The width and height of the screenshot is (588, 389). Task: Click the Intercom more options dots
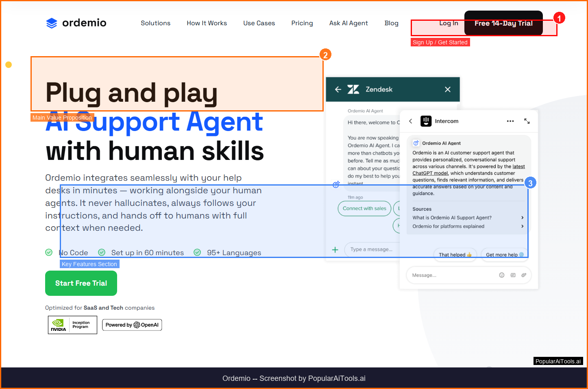pyautogui.click(x=510, y=121)
